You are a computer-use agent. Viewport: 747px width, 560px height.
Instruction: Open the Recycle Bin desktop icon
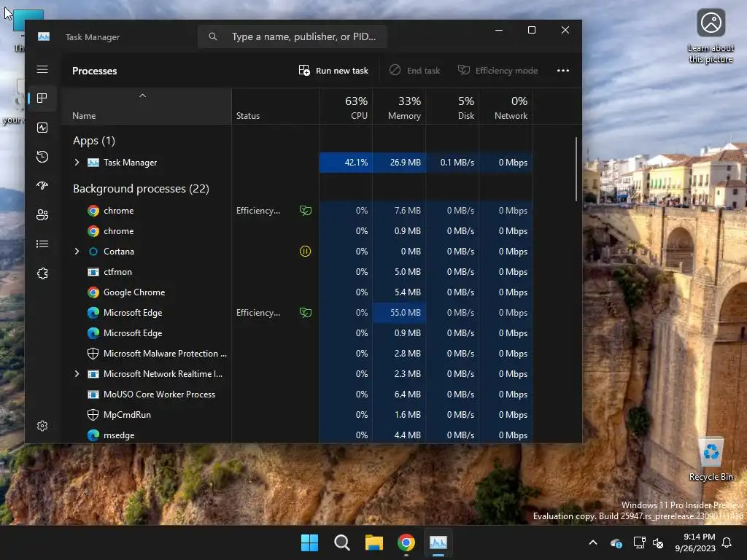[711, 459]
